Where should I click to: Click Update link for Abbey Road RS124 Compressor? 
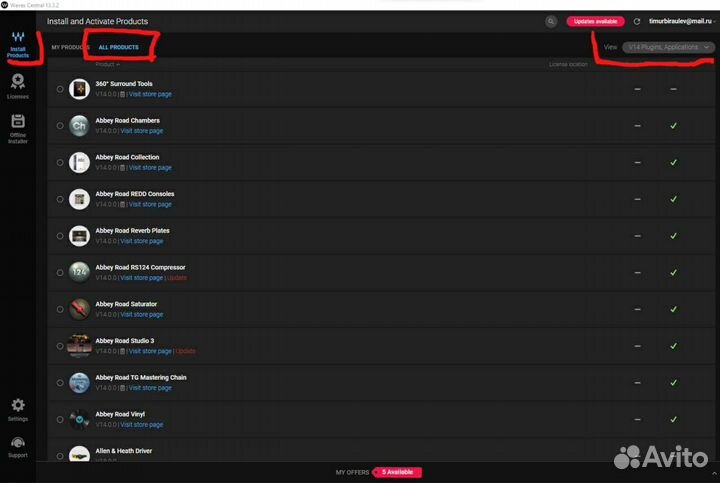[x=176, y=278]
